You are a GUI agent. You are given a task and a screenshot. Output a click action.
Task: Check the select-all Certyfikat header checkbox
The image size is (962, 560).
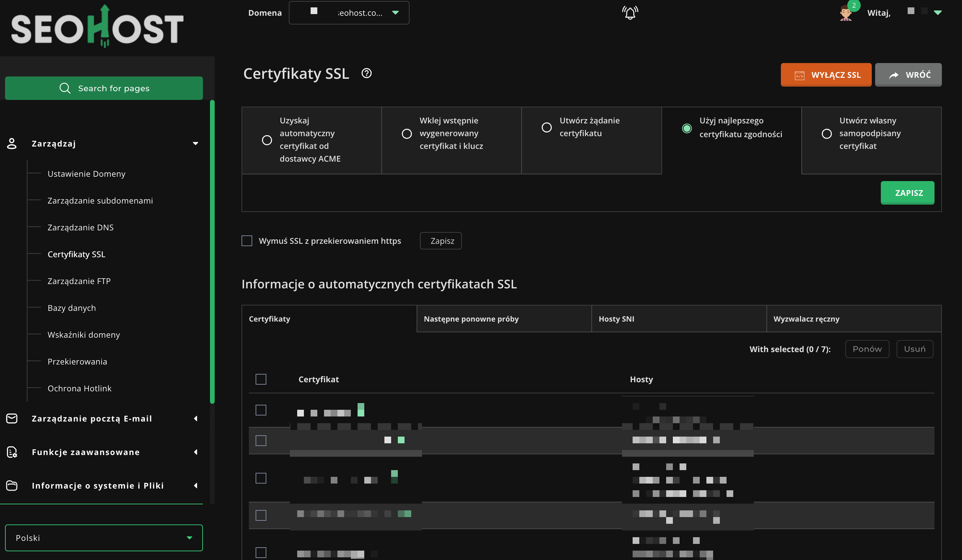[x=261, y=379]
